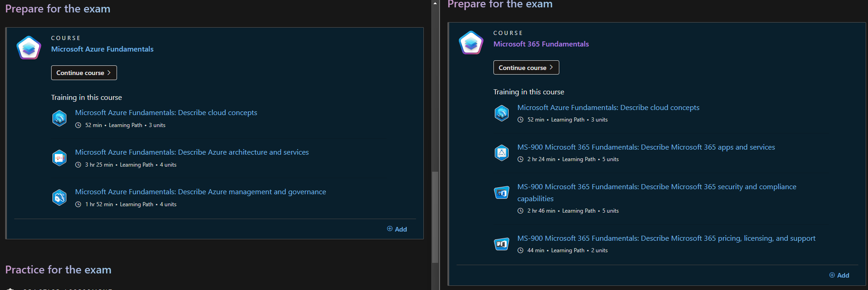Continue the Microsoft Azure Fundamentals course

(84, 73)
